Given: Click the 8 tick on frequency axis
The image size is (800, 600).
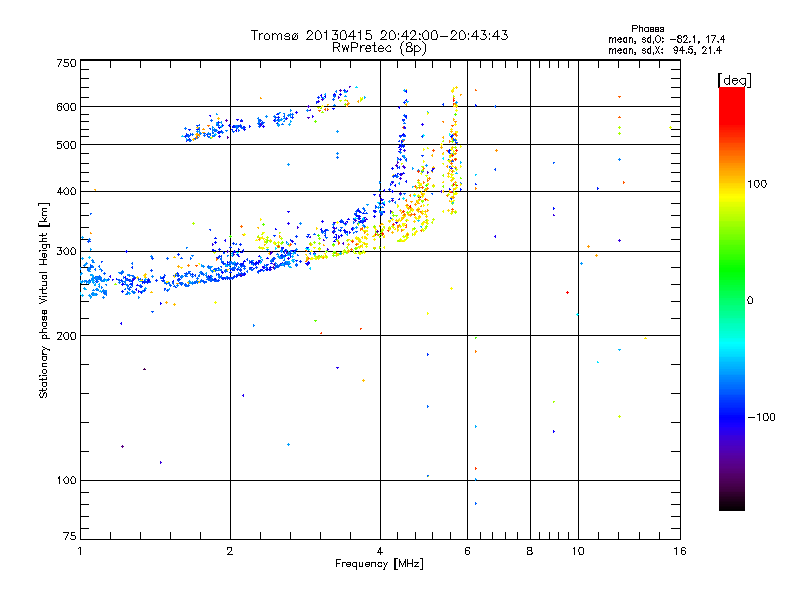Looking at the screenshot, I should point(530,551).
